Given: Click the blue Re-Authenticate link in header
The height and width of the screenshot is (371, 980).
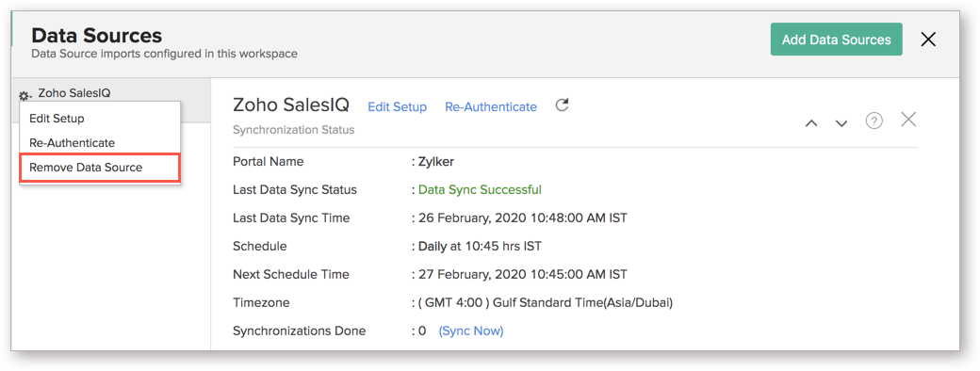Looking at the screenshot, I should click(491, 106).
